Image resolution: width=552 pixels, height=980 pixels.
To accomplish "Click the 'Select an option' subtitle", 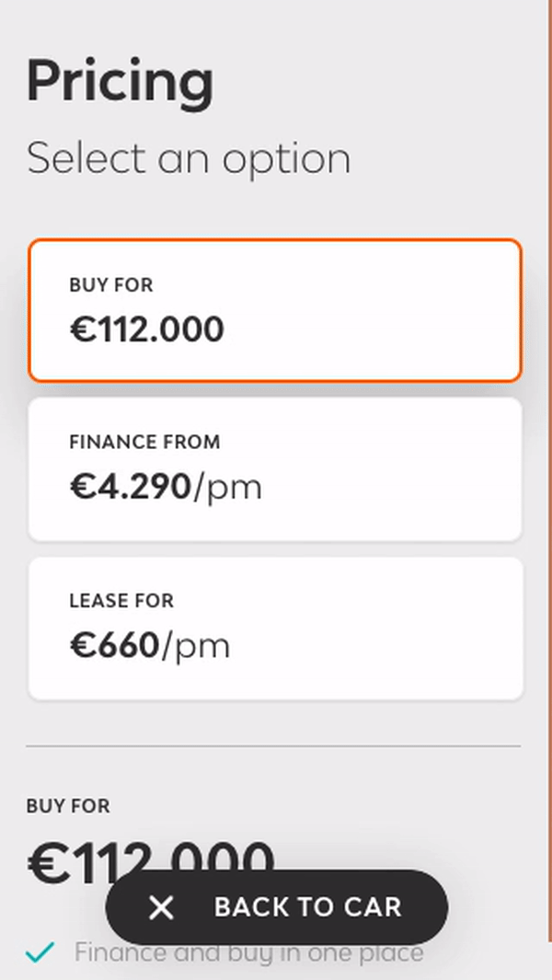I will click(189, 158).
